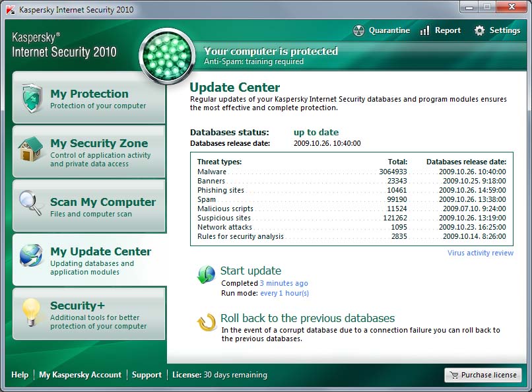Click the Malicious scripts row
This screenshot has width=532, height=392.
(352, 209)
